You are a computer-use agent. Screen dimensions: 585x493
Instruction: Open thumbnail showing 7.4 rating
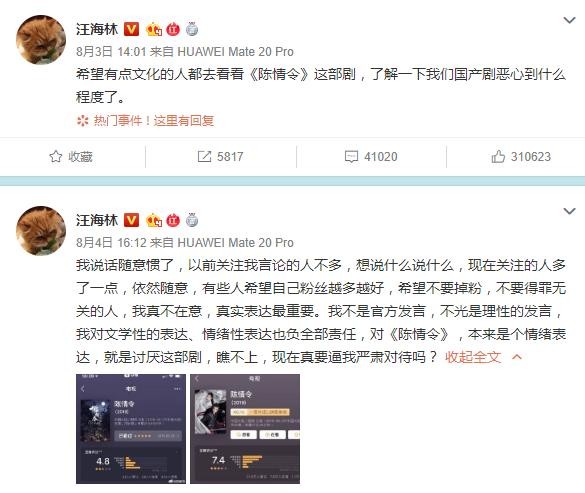(x=245, y=429)
